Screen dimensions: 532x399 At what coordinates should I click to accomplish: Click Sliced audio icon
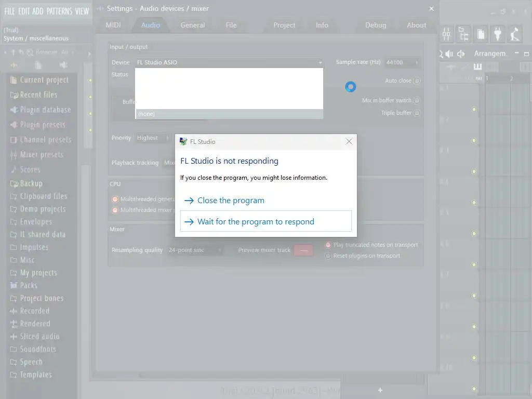14,337
